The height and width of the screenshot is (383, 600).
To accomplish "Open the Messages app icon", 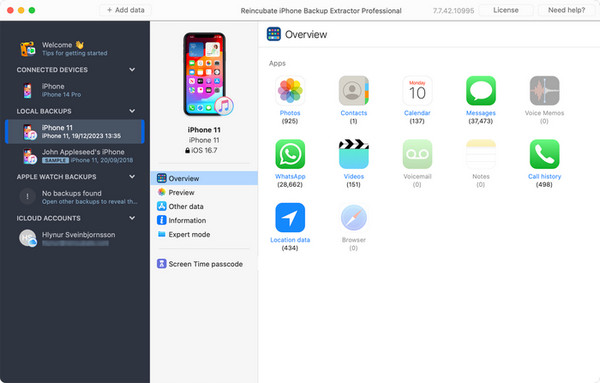I will [481, 91].
